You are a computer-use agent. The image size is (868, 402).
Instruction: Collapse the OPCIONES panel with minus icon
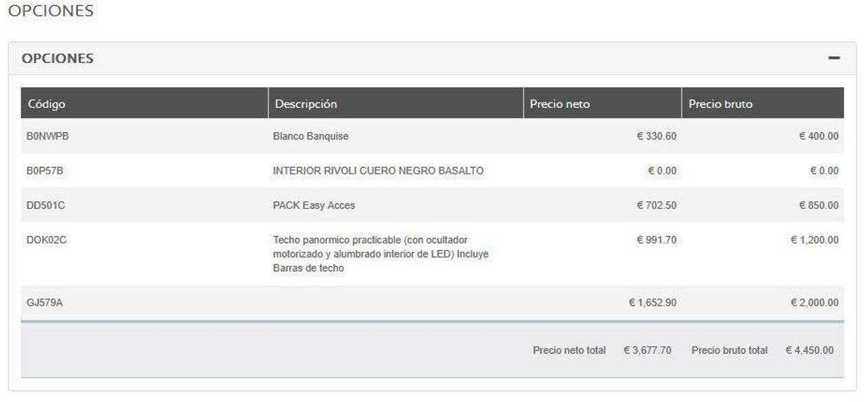[834, 58]
